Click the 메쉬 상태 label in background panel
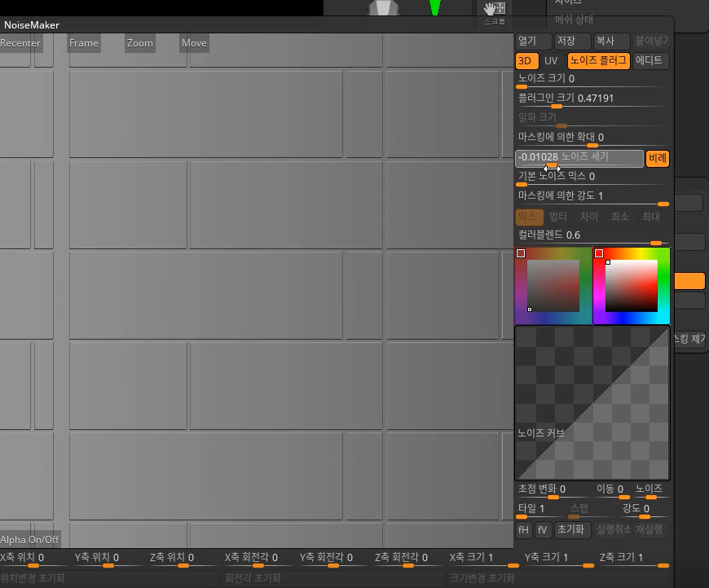This screenshot has height=588, width=709. (x=574, y=20)
